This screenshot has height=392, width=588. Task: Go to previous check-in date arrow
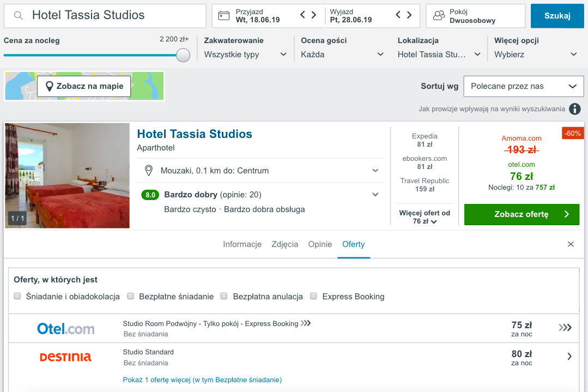pyautogui.click(x=303, y=15)
